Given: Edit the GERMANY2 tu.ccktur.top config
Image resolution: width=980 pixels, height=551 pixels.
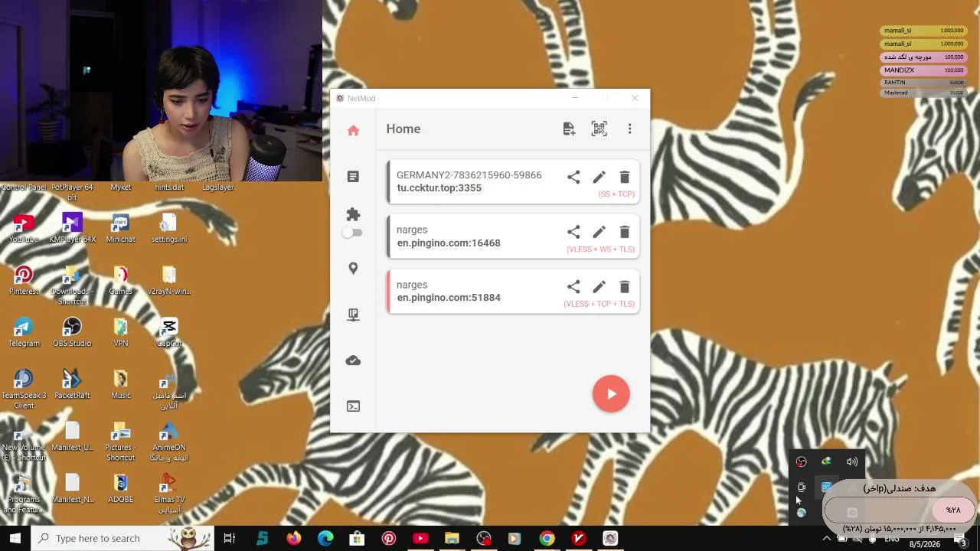Looking at the screenshot, I should coord(599,178).
